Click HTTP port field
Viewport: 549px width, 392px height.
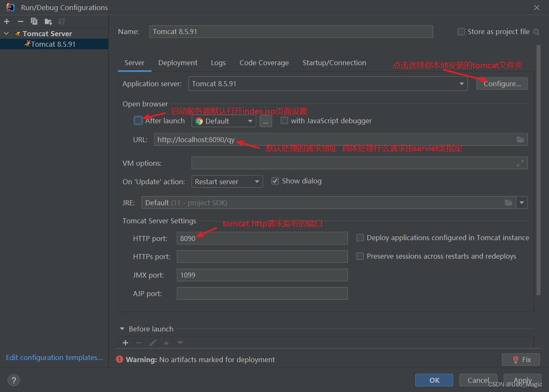[x=262, y=238]
